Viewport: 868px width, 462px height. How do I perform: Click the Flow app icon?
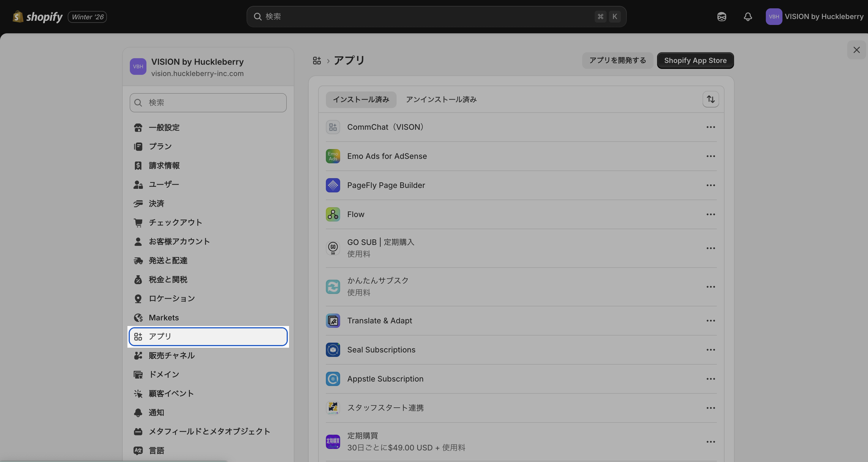333,214
